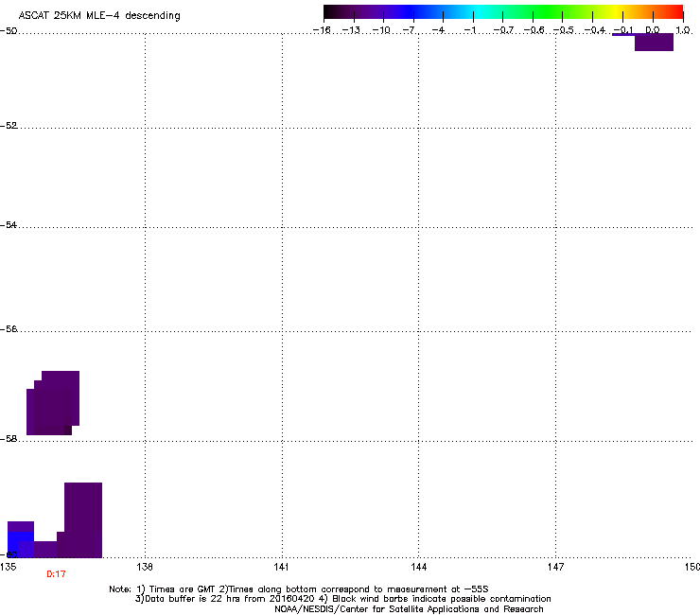Click the title "ASCAT 25KM MLE-4 descending"

pos(99,15)
